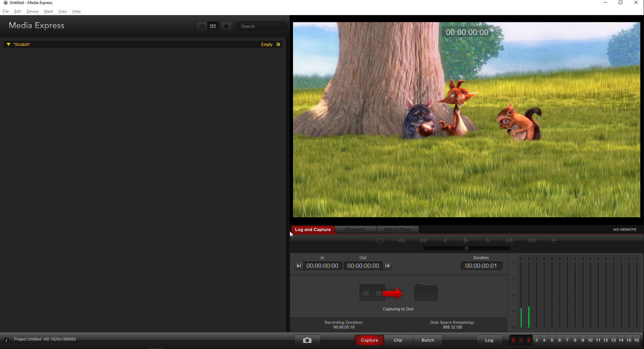The image size is (644, 349).
Task: Click the Mark Out button
Action: click(388, 266)
